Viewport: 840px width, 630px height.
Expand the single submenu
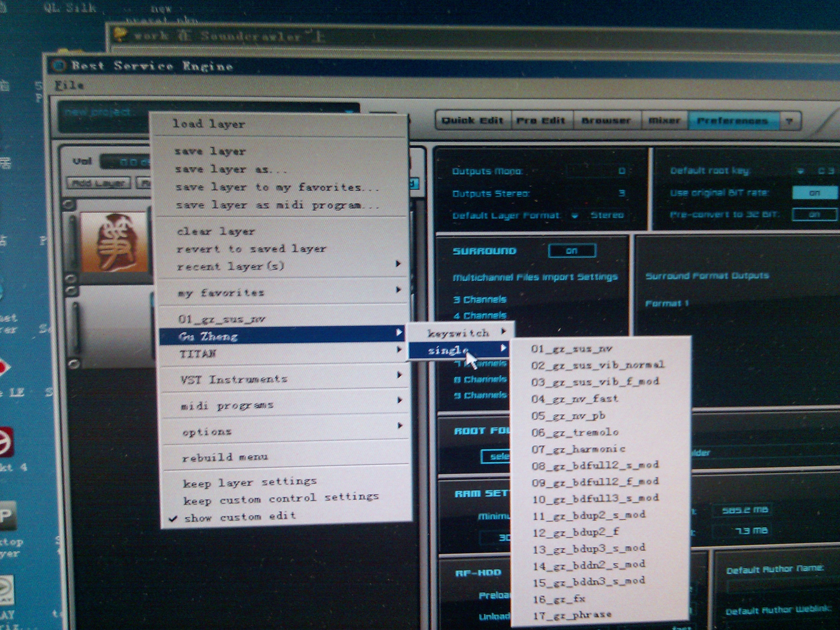coord(460,350)
